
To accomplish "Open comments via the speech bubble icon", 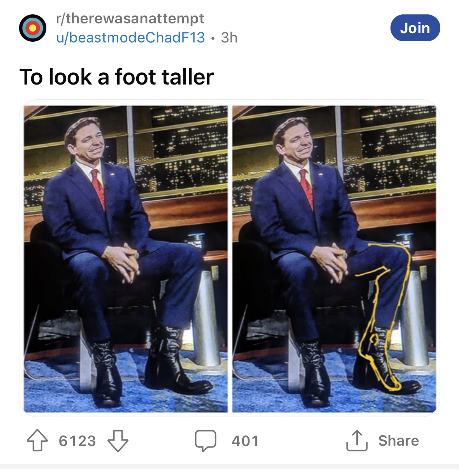I will 206,441.
